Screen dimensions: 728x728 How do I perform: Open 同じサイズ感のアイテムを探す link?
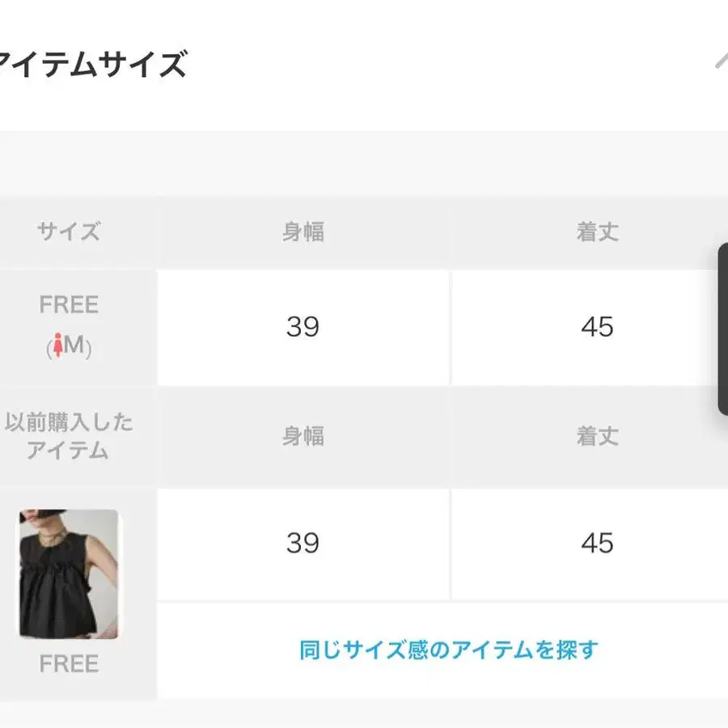(x=448, y=650)
